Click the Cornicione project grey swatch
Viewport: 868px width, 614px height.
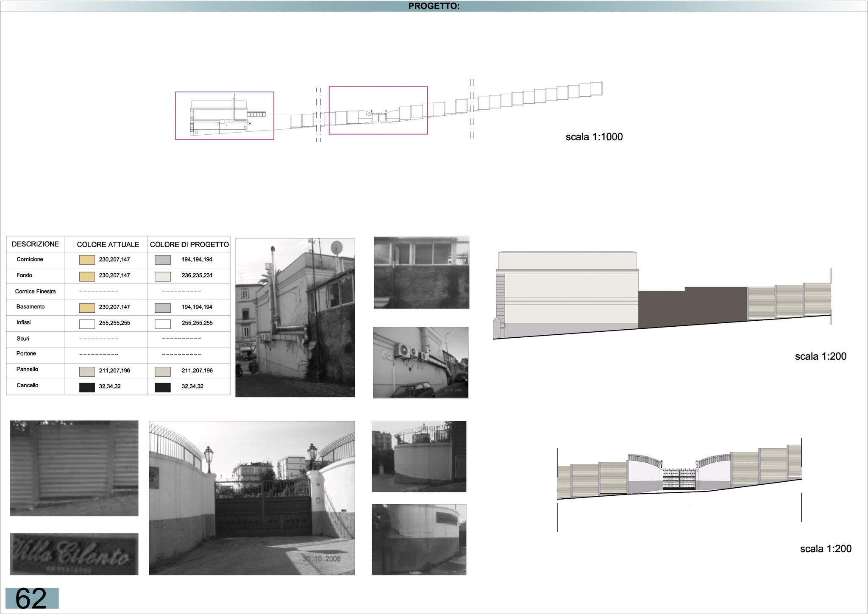pyautogui.click(x=163, y=260)
